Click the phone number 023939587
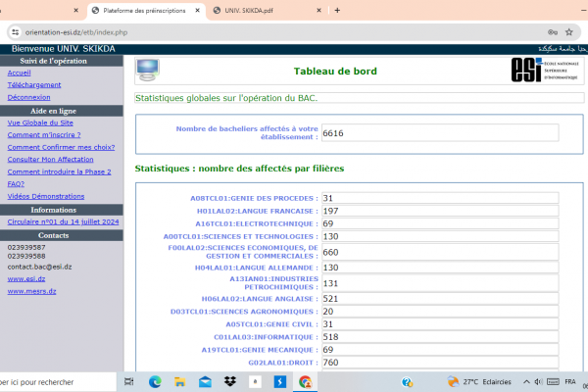Screen dimensions: 588x392 point(26,248)
